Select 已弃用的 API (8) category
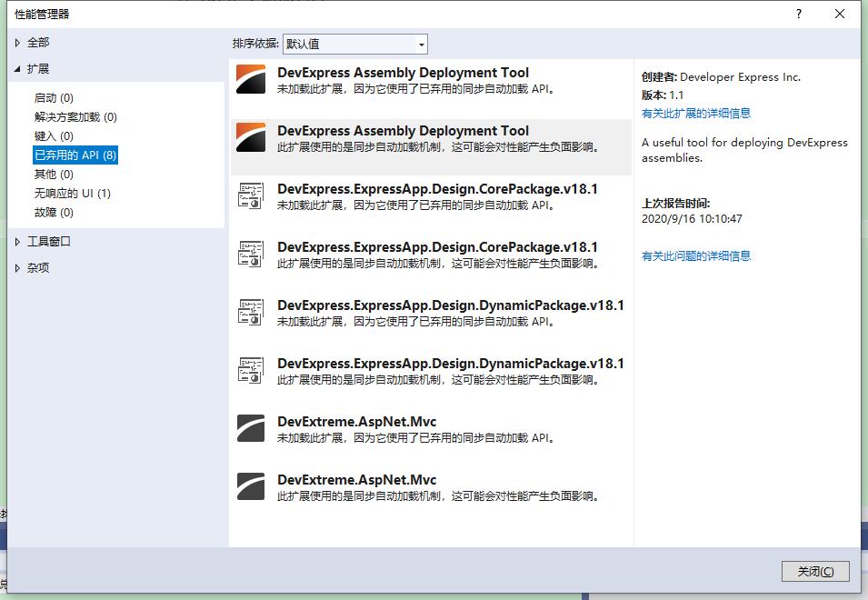 click(x=75, y=155)
